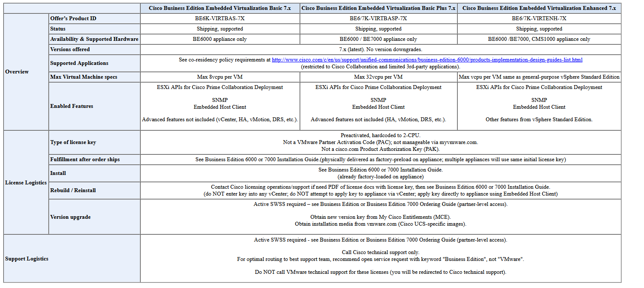This screenshot has width=644, height=288.
Task: Click 'Not a VMware Partner Activation Code (PAC)' line
Action: (x=381, y=142)
